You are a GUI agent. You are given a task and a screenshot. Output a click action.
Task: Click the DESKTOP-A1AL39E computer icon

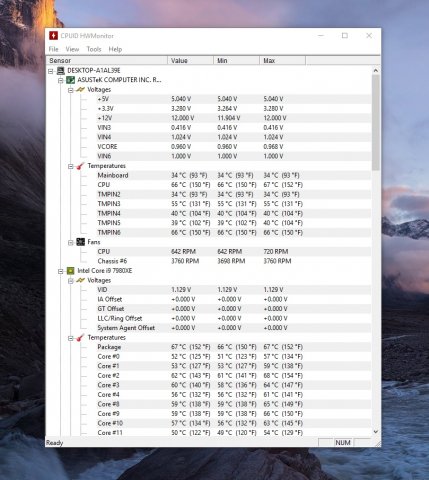pos(61,71)
